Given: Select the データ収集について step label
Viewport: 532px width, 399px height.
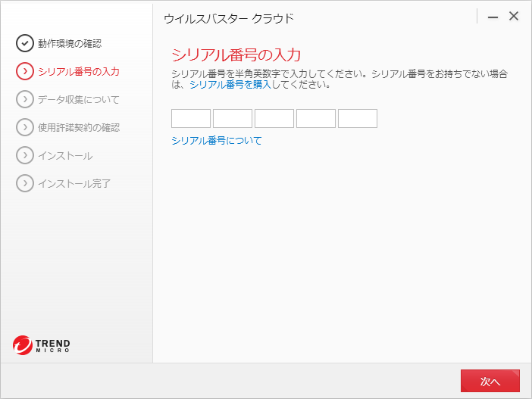Looking at the screenshot, I should point(78,99).
